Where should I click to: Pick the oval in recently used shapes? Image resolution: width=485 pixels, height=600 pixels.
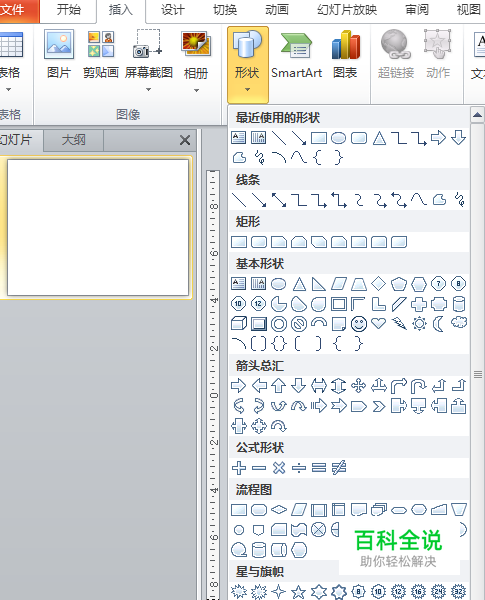pyautogui.click(x=338, y=138)
